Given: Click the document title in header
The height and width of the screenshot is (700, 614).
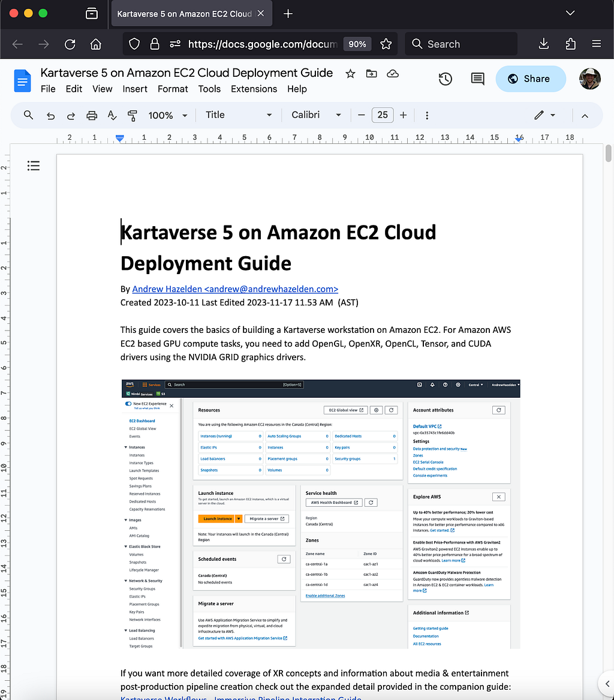Looking at the screenshot, I should click(x=186, y=73).
